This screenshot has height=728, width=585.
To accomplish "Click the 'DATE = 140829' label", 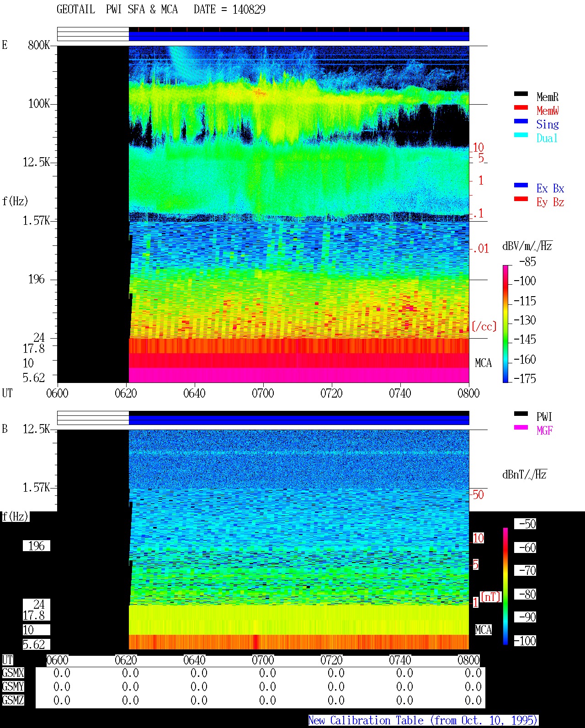I will (x=229, y=10).
